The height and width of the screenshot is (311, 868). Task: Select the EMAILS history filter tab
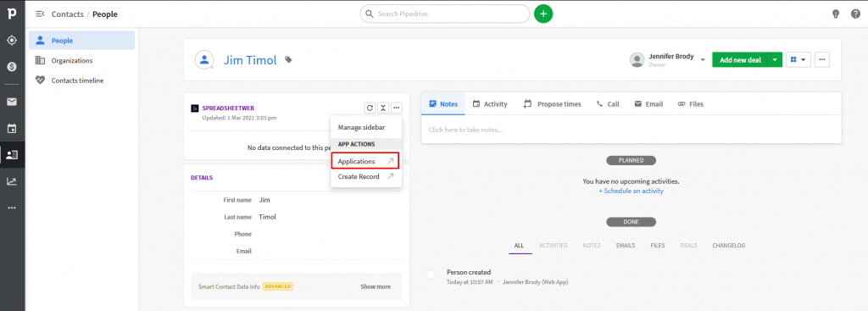tap(626, 245)
